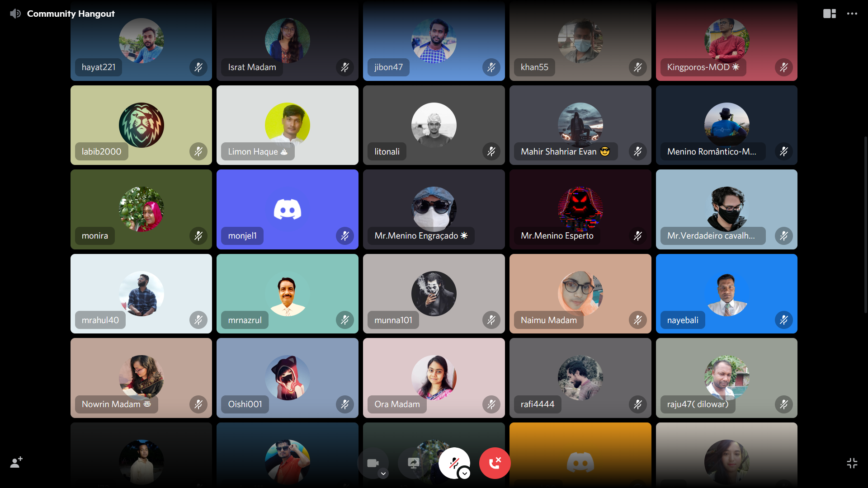Click the Mr.Menino Esperto mute icon
The image size is (868, 488).
pyautogui.click(x=638, y=236)
